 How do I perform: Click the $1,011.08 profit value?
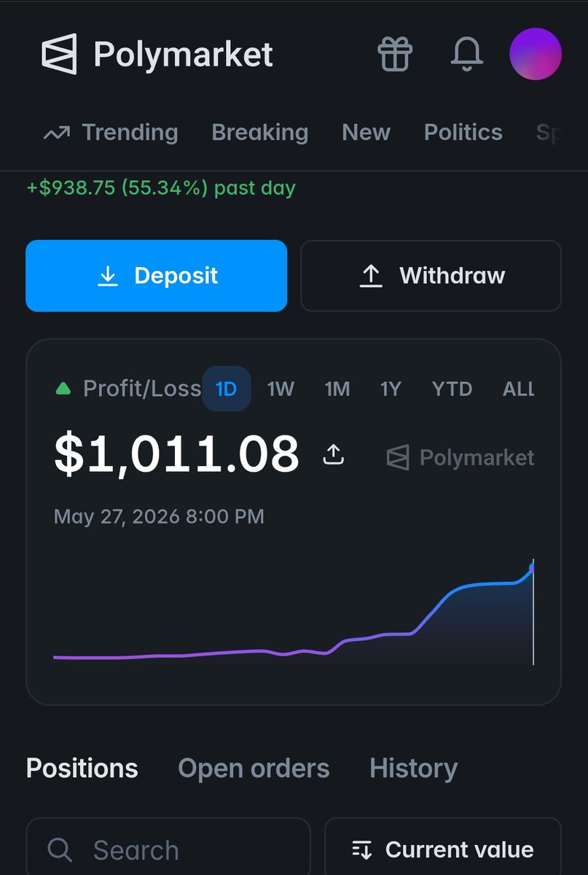pos(176,454)
